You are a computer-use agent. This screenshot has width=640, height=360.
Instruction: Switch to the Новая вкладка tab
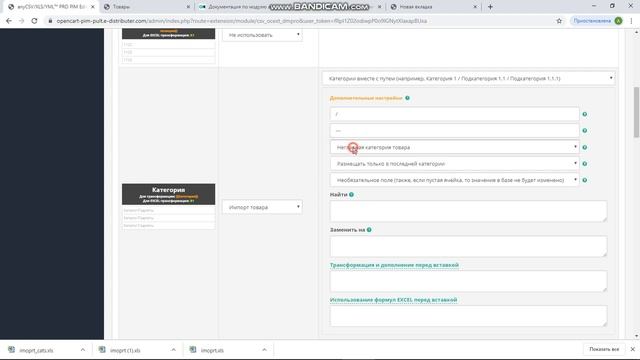[433, 7]
